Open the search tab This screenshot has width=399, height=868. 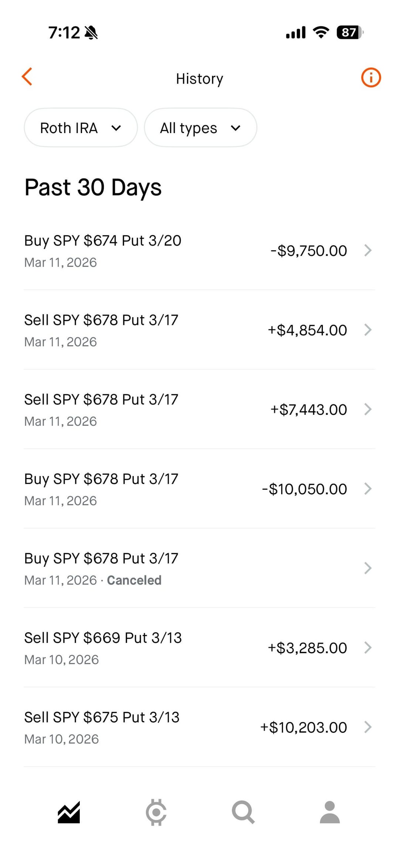[243, 813]
